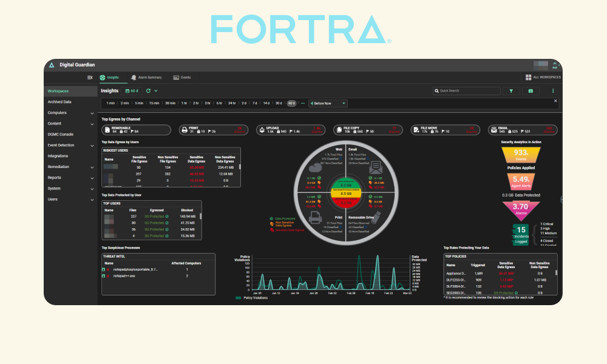
Task: Click the cloud icon in Web quadrant
Action: [316, 167]
